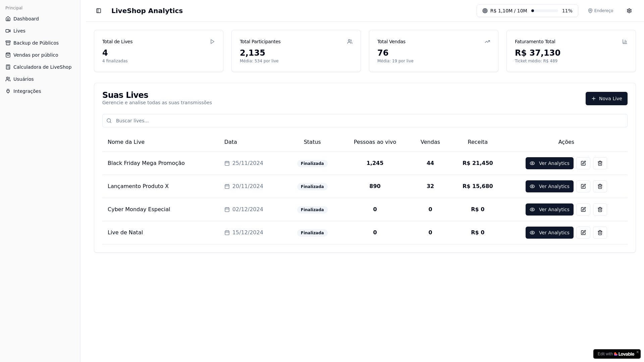Click the people icon on Total Participantes card
644x362 pixels.
[350, 42]
